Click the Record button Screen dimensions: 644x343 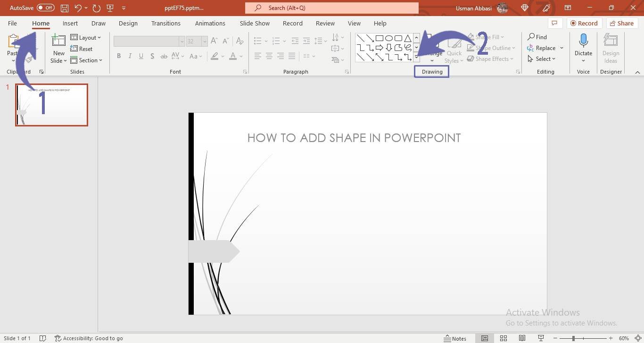click(x=584, y=23)
